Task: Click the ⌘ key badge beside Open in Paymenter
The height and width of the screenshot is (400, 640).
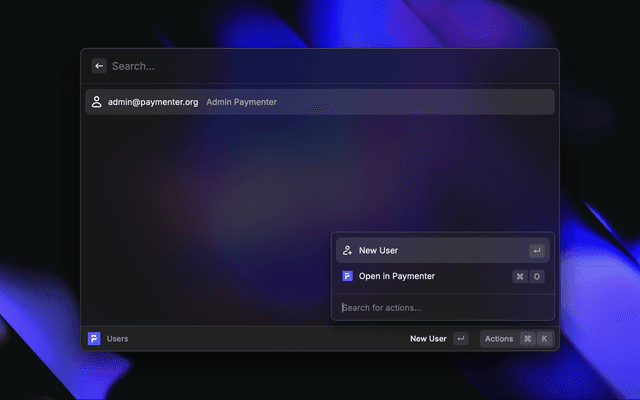Action: point(520,276)
